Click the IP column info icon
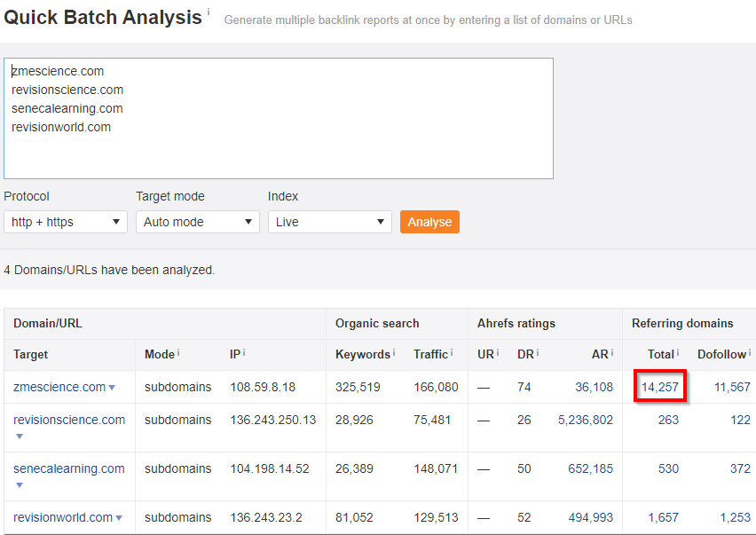The image size is (756, 535). point(245,353)
